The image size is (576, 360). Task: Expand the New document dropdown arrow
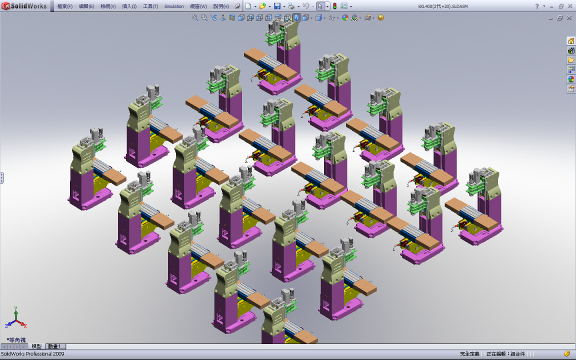255,6
